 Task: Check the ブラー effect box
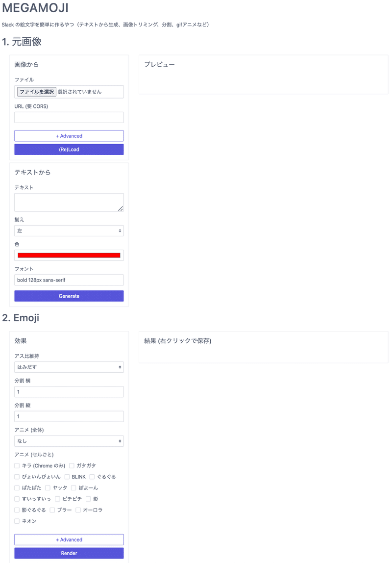point(52,510)
